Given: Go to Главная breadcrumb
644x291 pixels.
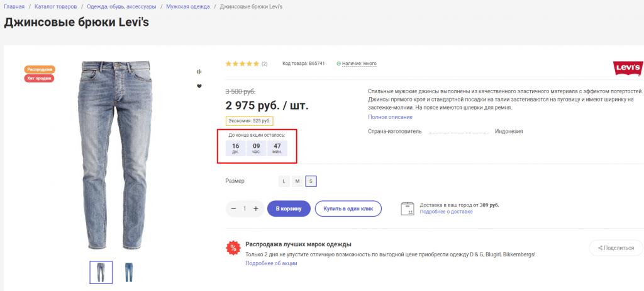Looking at the screenshot, I should 14,7.
